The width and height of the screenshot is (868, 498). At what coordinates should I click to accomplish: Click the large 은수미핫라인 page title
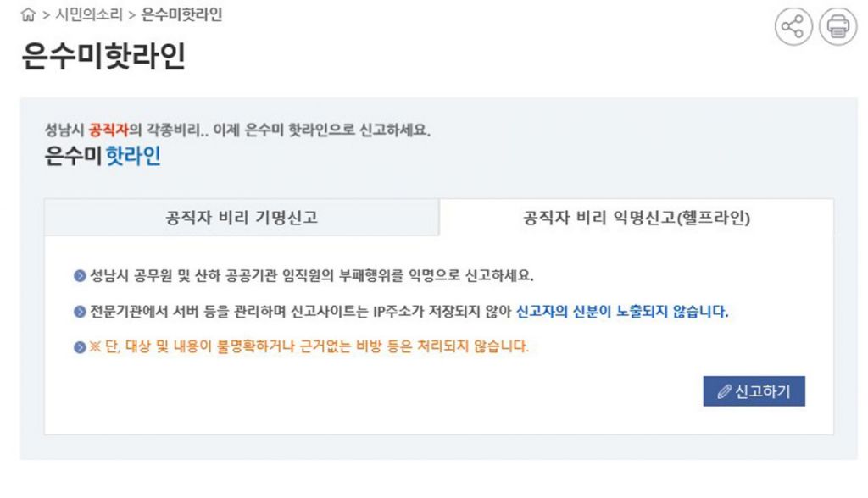(103, 57)
